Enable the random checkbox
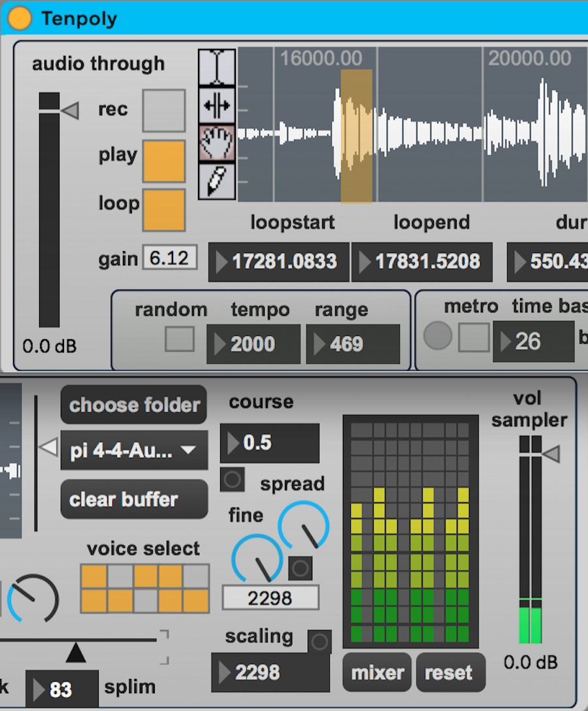588x711 pixels. 179,339
